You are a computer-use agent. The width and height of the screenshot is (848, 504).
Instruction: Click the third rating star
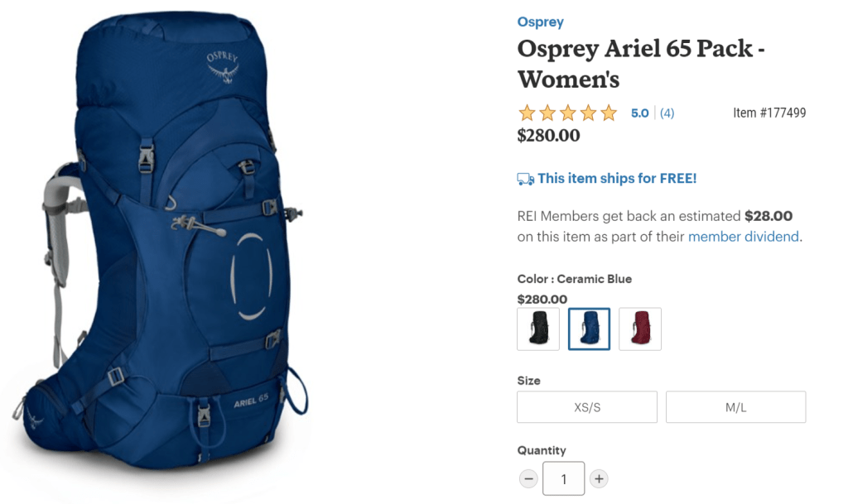coord(568,113)
